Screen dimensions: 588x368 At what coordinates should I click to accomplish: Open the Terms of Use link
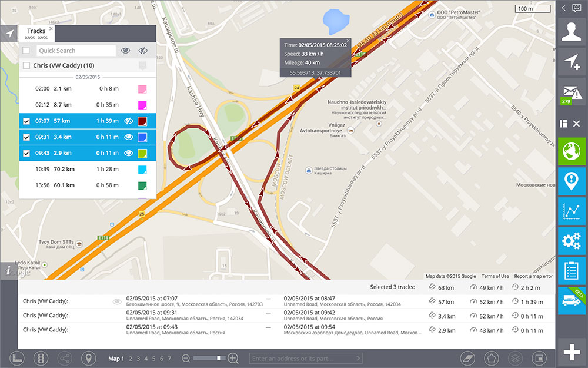coord(495,276)
